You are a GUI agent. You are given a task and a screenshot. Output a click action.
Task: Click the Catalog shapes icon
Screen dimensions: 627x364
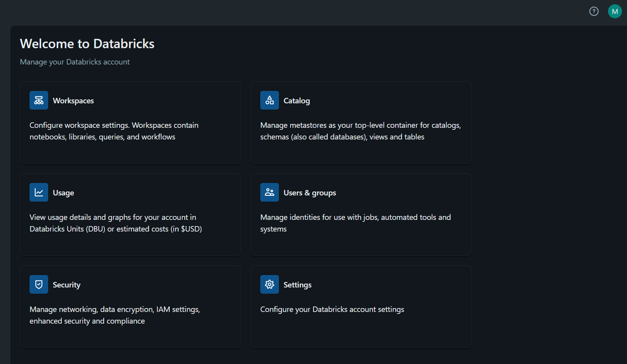click(x=270, y=100)
